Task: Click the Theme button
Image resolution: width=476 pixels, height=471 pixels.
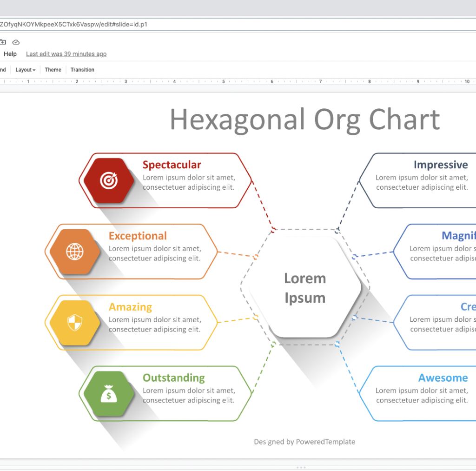Action: click(53, 70)
